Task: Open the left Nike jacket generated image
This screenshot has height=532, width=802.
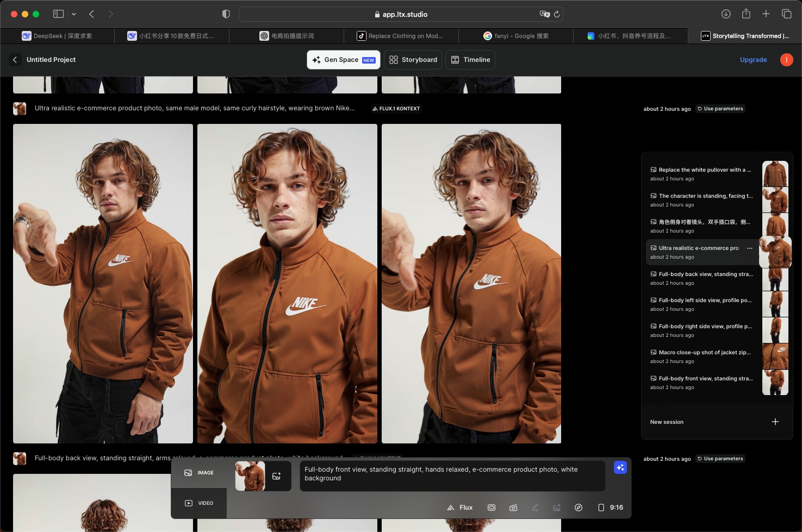Action: (x=103, y=283)
